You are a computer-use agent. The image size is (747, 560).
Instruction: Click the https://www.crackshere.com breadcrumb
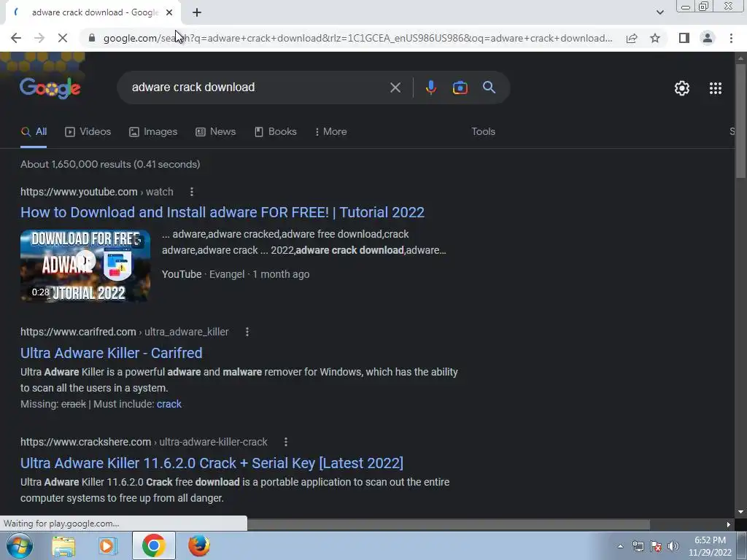coord(86,442)
